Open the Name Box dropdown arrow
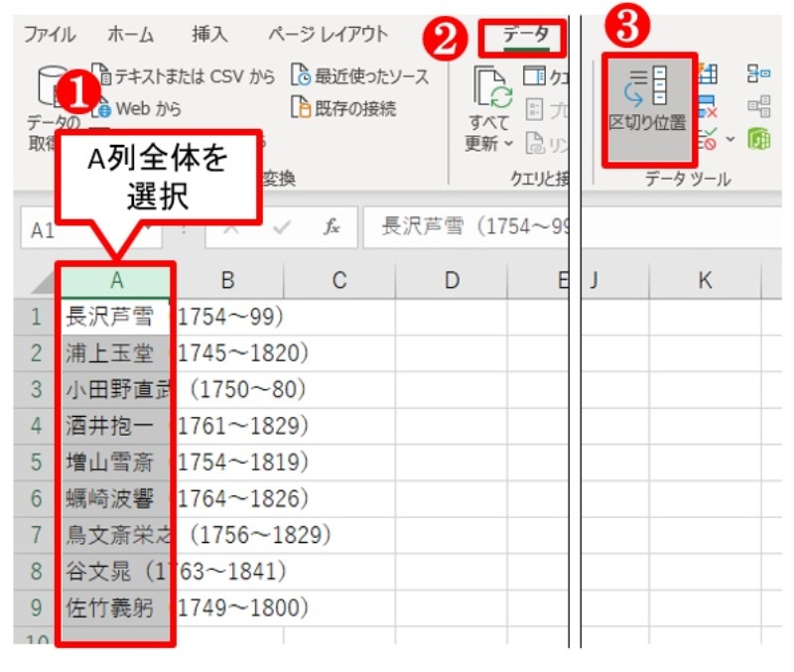794x672 pixels. 146,226
